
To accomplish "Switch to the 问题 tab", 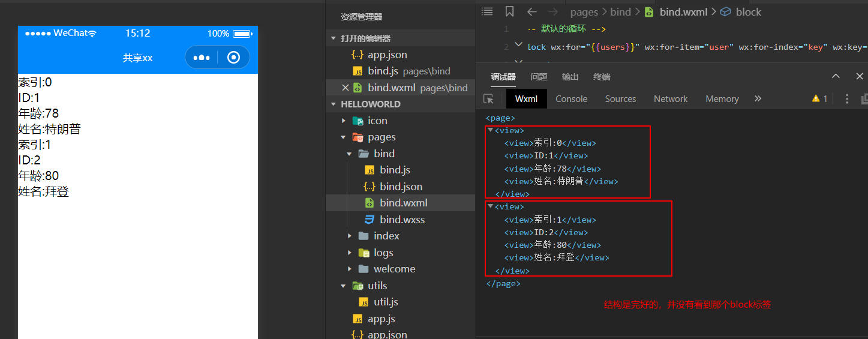I will tap(539, 77).
